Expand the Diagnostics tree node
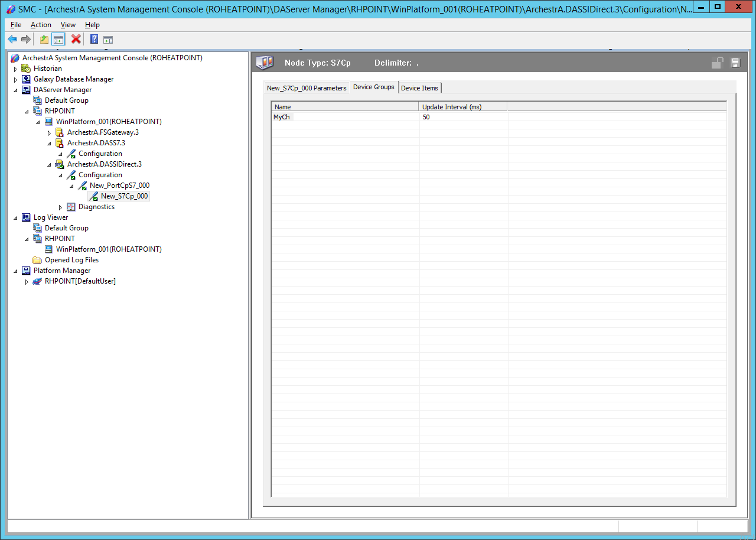Screen dimensions: 756x540 (x=60, y=207)
